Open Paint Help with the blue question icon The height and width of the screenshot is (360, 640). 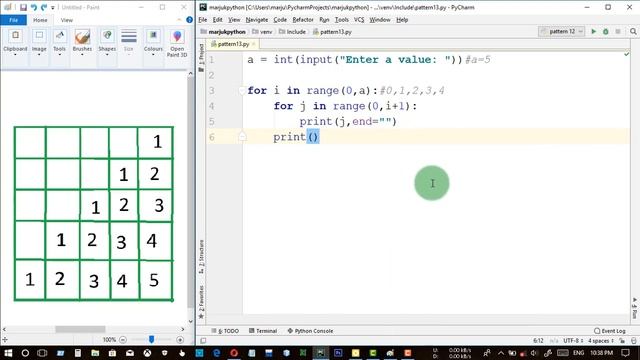click(x=189, y=20)
